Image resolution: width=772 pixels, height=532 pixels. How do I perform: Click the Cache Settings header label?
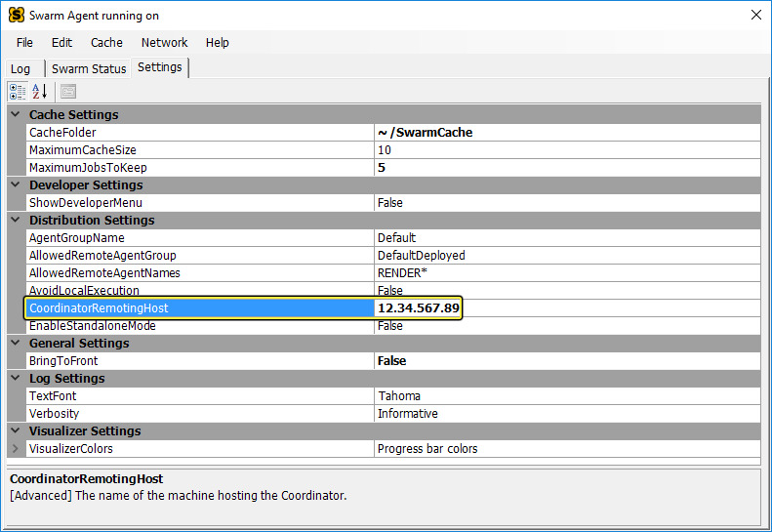coord(74,115)
